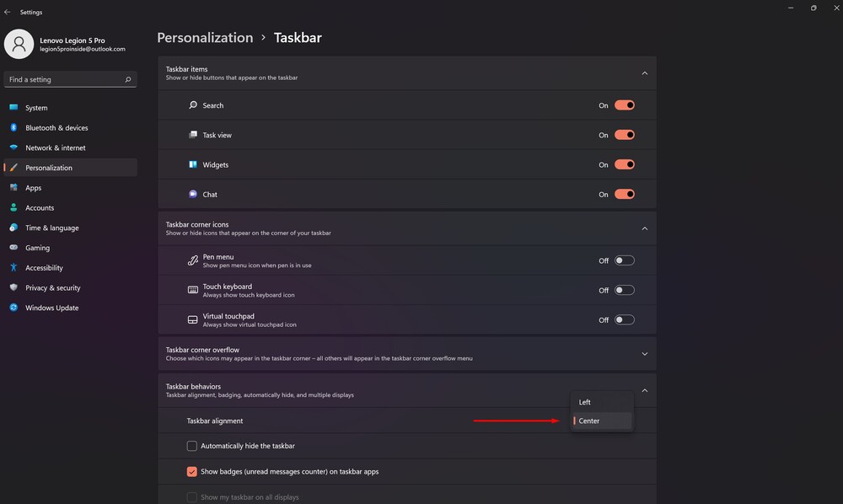Viewport: 843px width, 504px height.
Task: Select Left in alignment dropdown
Action: (x=602, y=402)
